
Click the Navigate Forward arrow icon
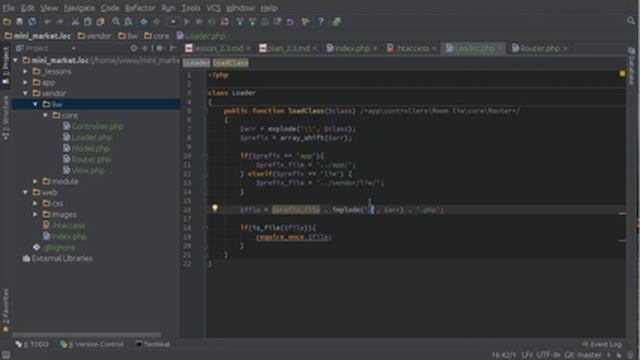[156, 22]
